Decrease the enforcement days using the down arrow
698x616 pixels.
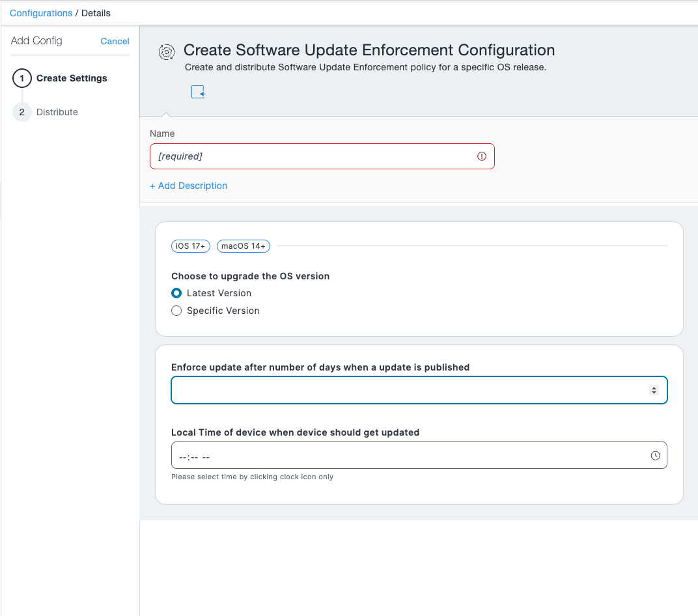tap(654, 393)
